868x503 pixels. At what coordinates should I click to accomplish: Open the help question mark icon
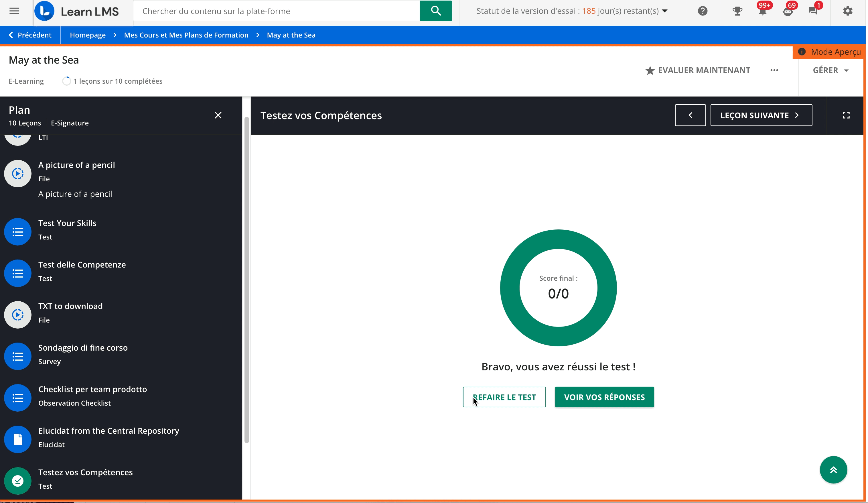702,11
